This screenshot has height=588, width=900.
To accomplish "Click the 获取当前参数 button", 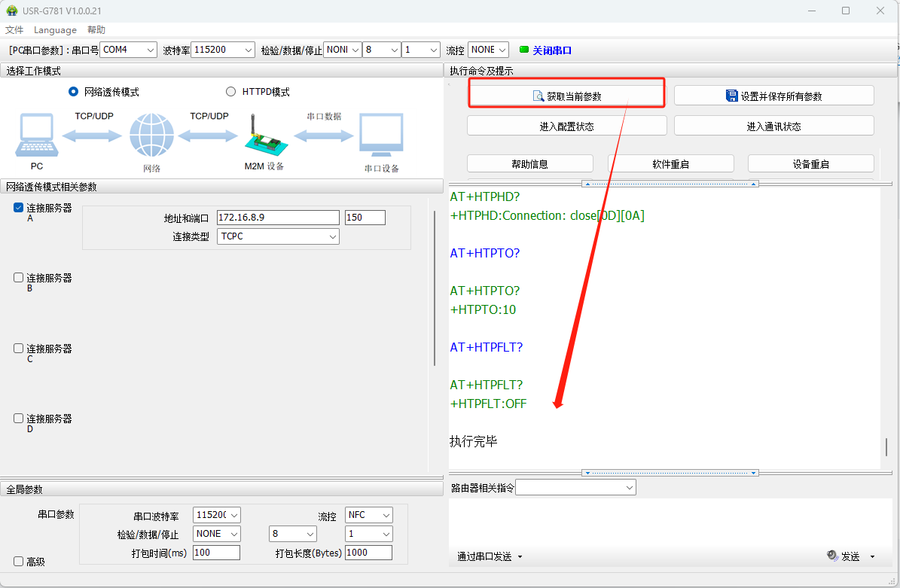I will (566, 96).
